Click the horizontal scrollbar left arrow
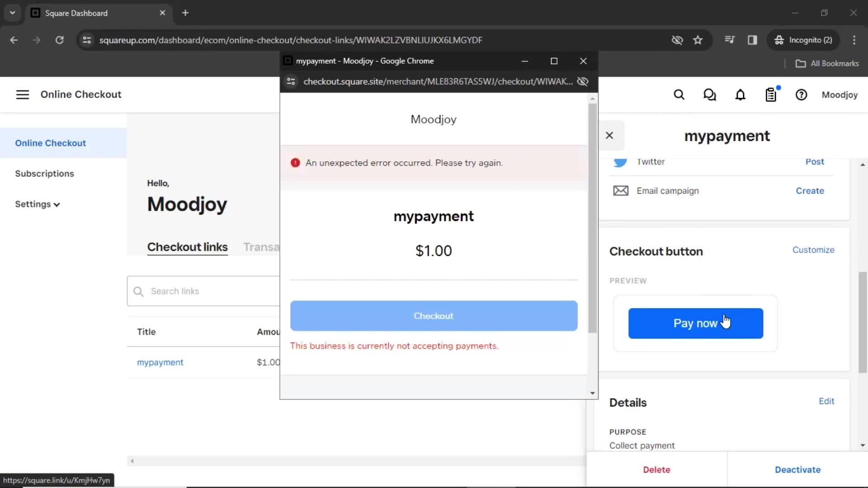This screenshot has height=488, width=868. (x=132, y=461)
